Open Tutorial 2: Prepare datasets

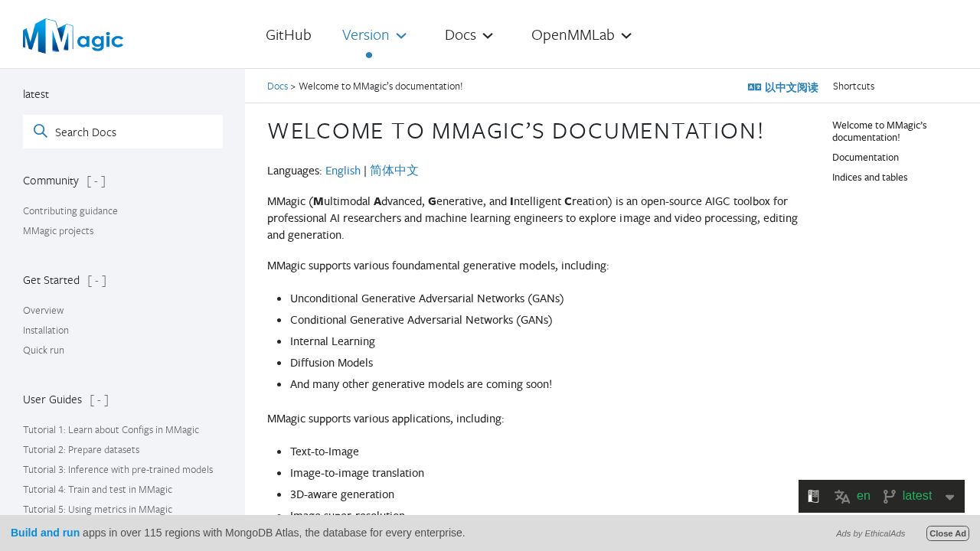pos(81,449)
